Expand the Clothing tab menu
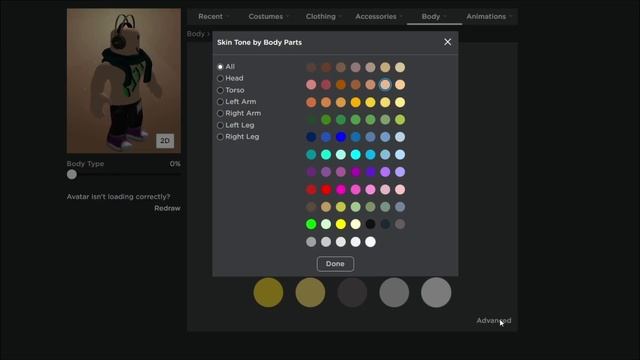Screen dimensions: 640x360 coord(324,16)
